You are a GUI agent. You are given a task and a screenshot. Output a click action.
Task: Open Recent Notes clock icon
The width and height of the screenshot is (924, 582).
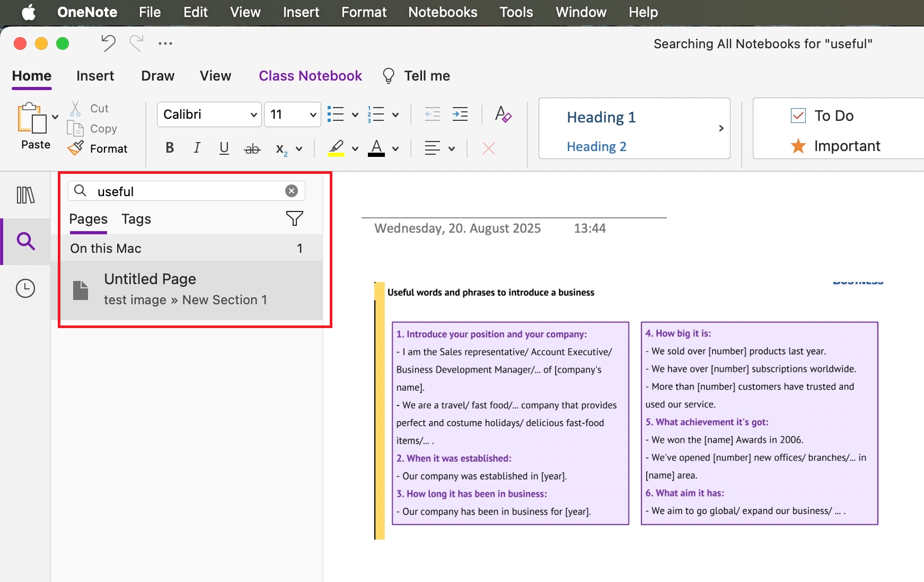pos(25,288)
